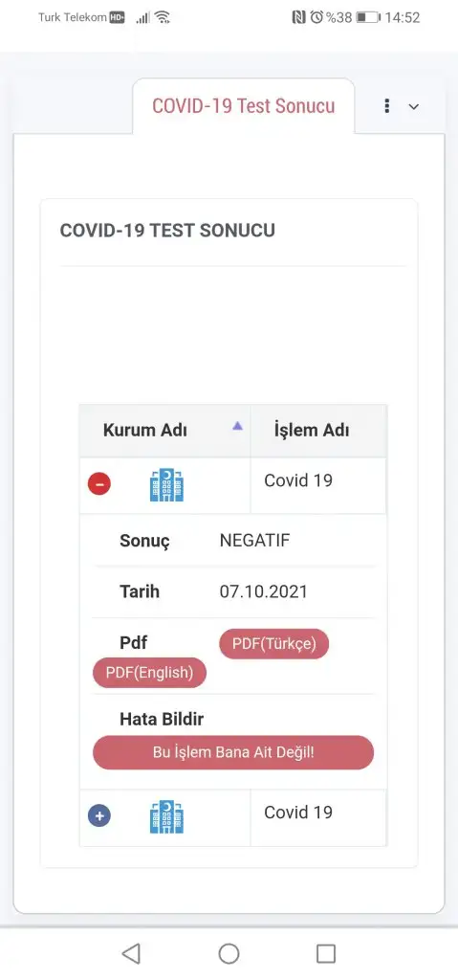Click the hospital building icon in first row
The width and height of the screenshot is (458, 980).
click(166, 485)
